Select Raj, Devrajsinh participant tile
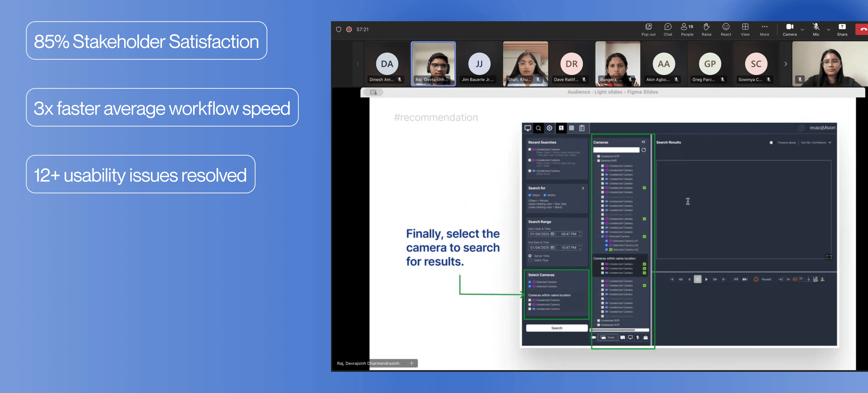868x393 pixels. [x=433, y=64]
